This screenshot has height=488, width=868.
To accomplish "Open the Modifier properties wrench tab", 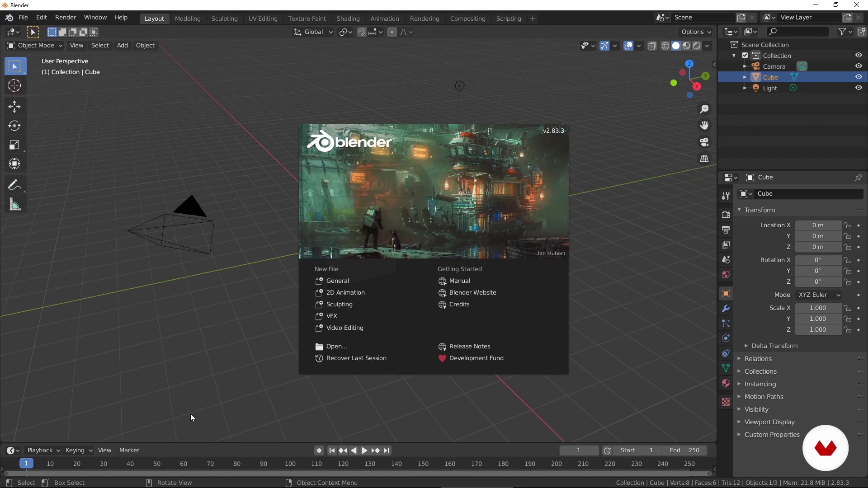I will [x=726, y=309].
